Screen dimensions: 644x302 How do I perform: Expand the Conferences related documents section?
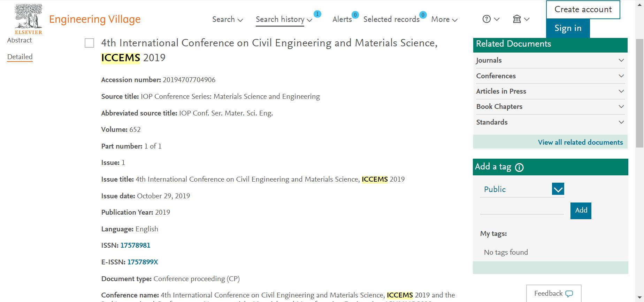[x=550, y=76]
